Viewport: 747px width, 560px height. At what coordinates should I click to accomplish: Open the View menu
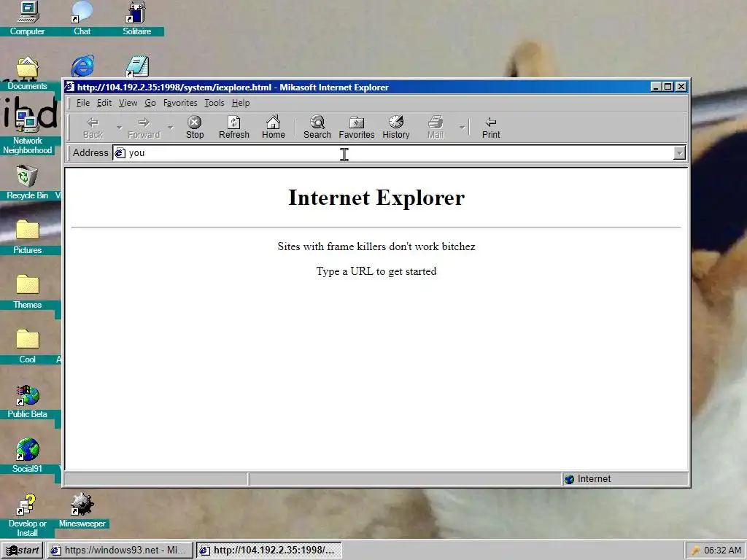[128, 103]
